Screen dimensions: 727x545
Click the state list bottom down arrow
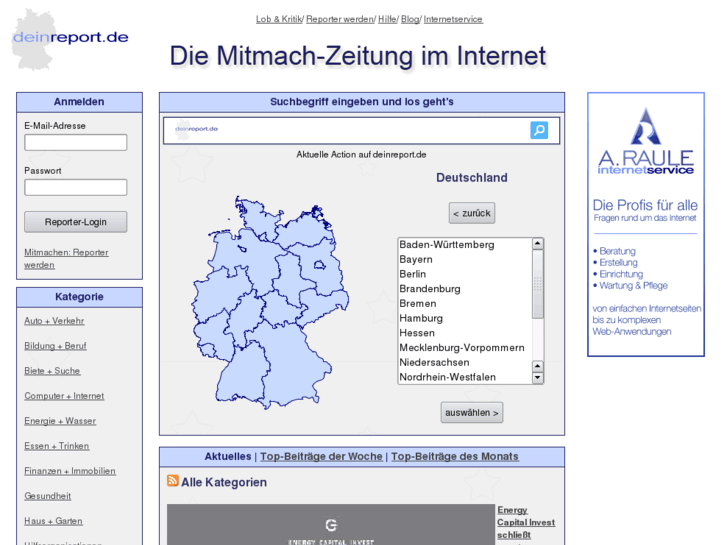537,377
